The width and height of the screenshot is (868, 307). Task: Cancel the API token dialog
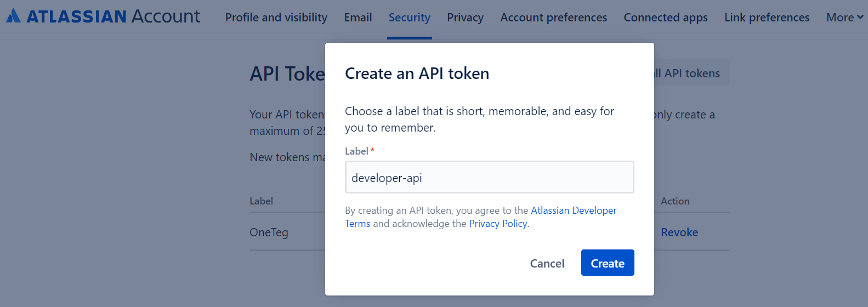pyautogui.click(x=547, y=263)
